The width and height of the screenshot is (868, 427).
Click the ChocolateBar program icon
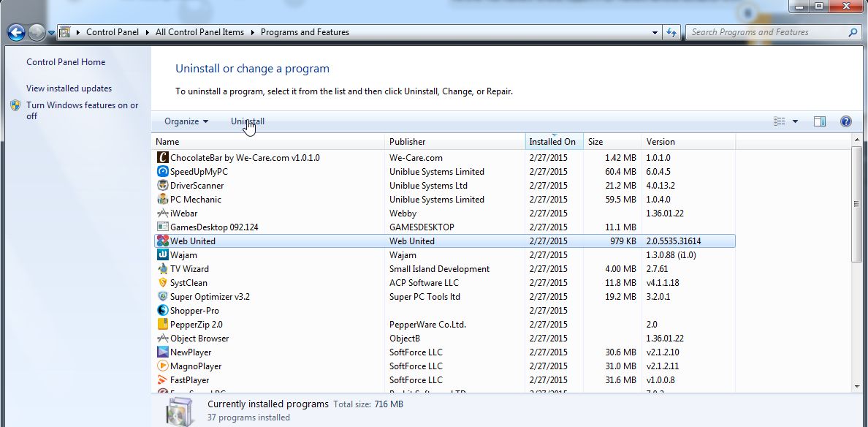pyautogui.click(x=163, y=158)
